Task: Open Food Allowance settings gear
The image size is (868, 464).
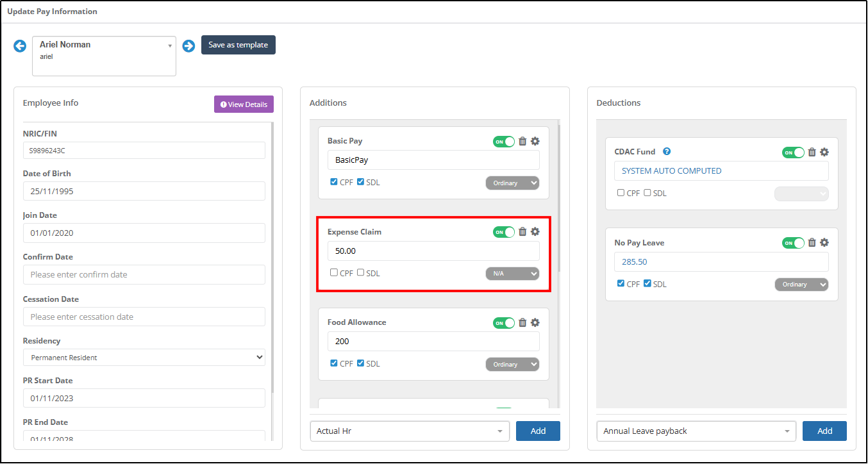Action: tap(535, 322)
